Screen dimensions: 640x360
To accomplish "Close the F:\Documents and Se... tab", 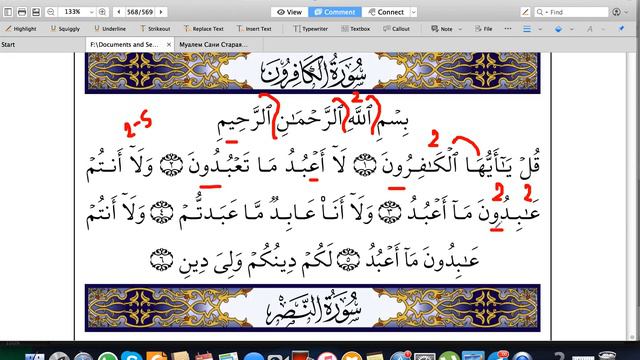I will point(169,44).
